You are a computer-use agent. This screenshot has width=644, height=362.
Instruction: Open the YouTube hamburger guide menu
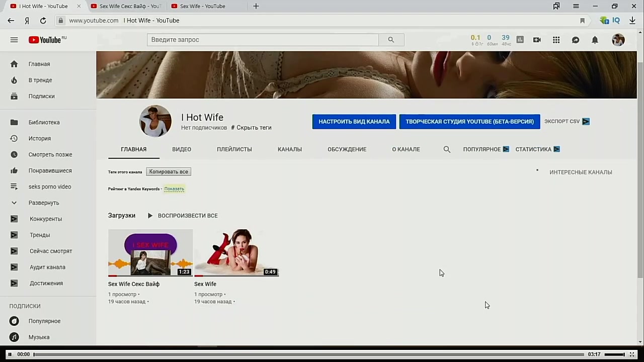pyautogui.click(x=14, y=40)
